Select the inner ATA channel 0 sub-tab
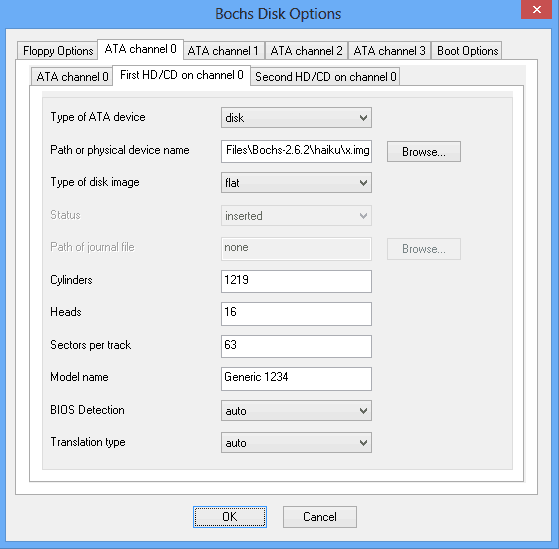Image resolution: width=559 pixels, height=549 pixels. pyautogui.click(x=72, y=77)
